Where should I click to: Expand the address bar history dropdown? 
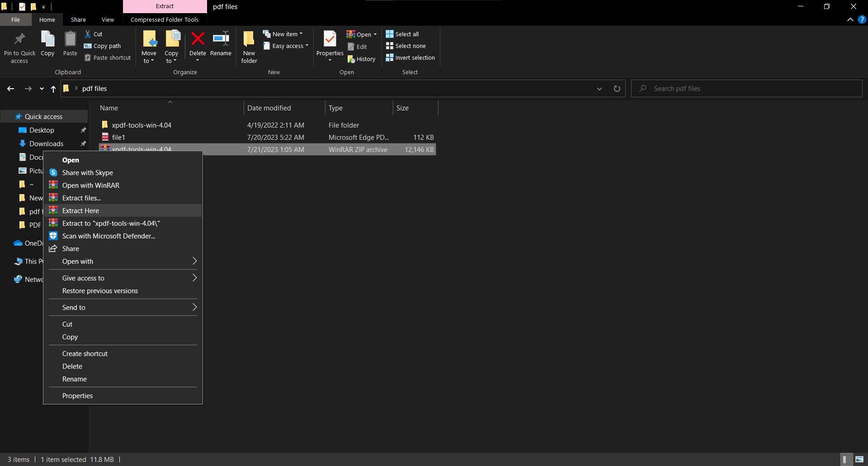(599, 89)
